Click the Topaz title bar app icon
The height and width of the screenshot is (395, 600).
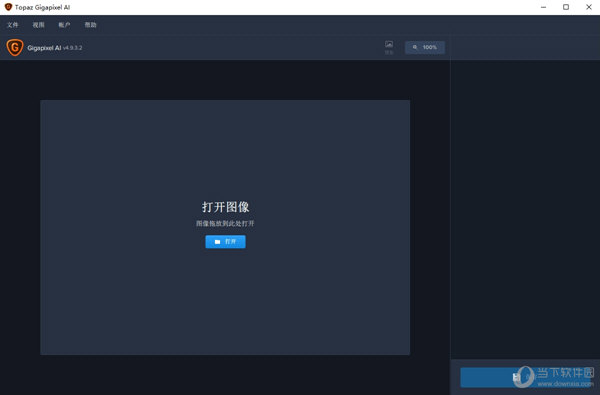pyautogui.click(x=8, y=7)
